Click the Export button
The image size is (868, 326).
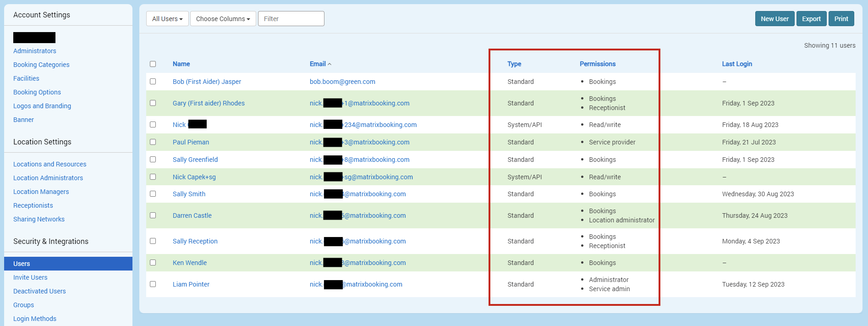click(811, 19)
